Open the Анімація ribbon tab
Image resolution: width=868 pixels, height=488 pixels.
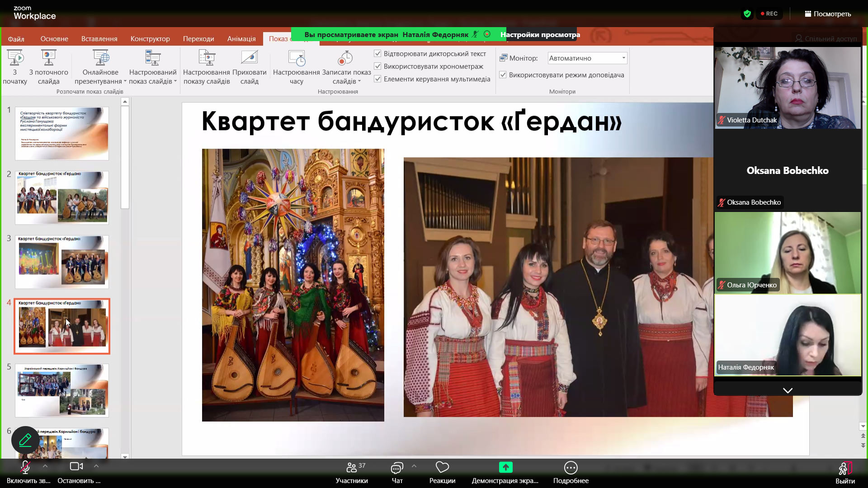coord(241,39)
